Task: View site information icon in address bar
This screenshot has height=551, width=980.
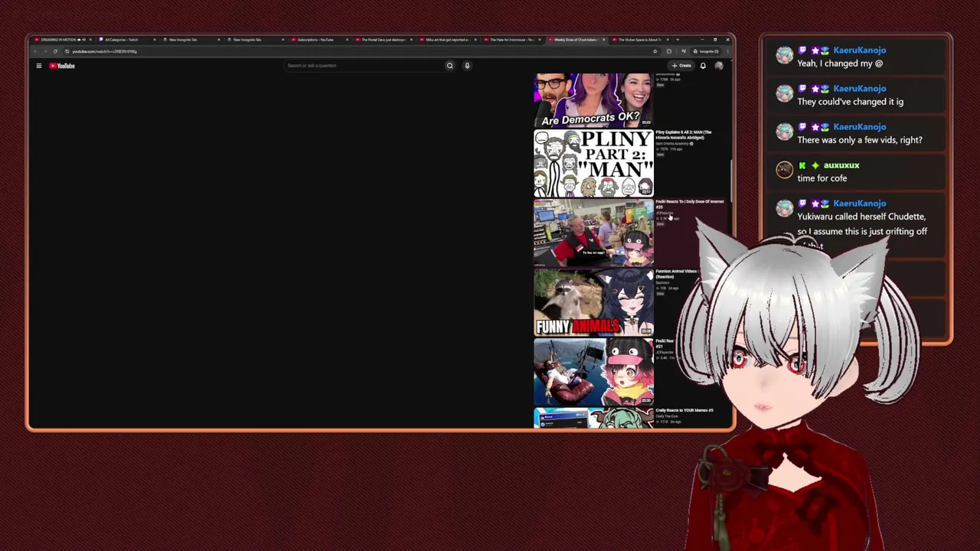Action: pos(67,51)
